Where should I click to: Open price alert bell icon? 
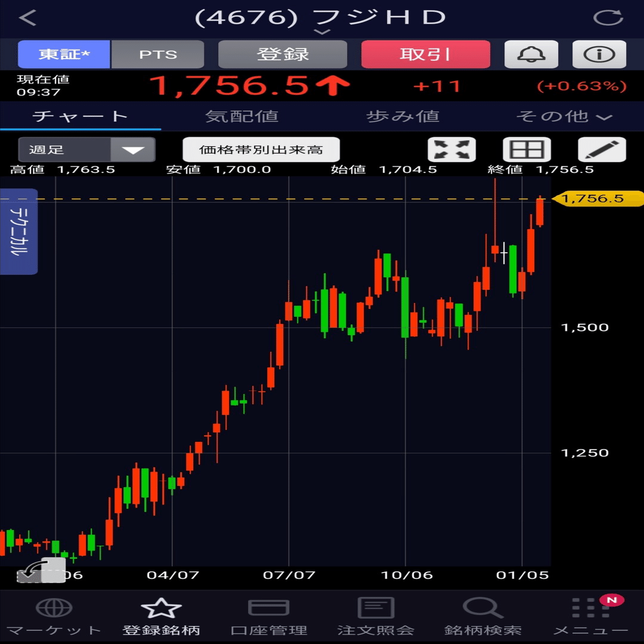point(531,54)
